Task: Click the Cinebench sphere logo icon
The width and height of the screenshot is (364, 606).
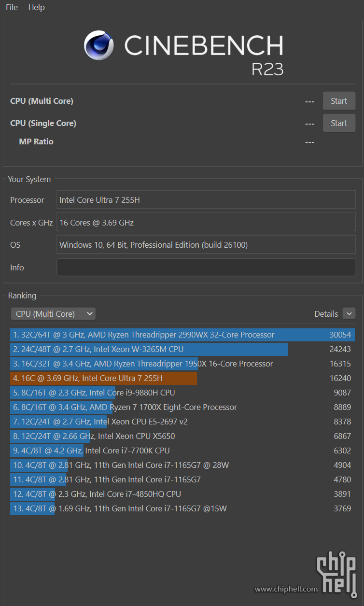Action: (98, 45)
